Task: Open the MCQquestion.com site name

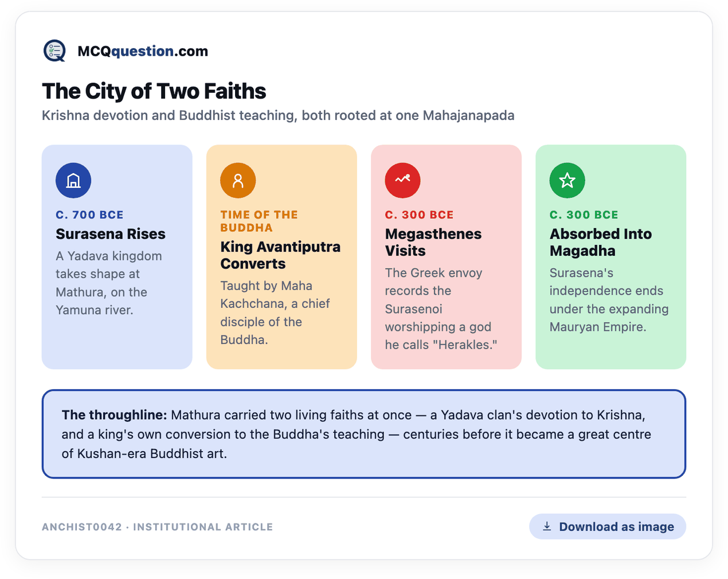Action: click(143, 51)
